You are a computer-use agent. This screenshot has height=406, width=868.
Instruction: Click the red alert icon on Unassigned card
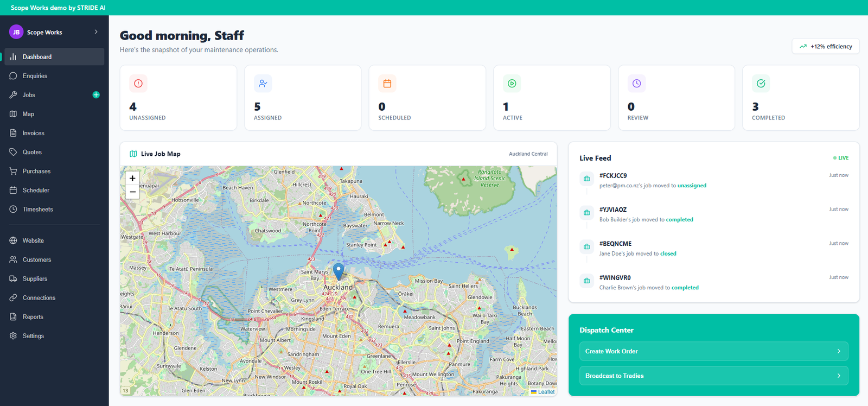138,84
